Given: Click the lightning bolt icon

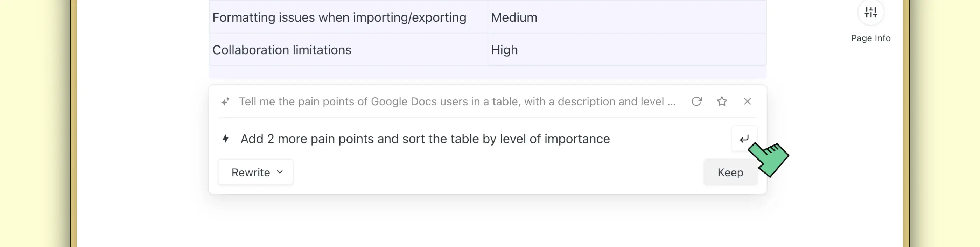Looking at the screenshot, I should click(226, 139).
